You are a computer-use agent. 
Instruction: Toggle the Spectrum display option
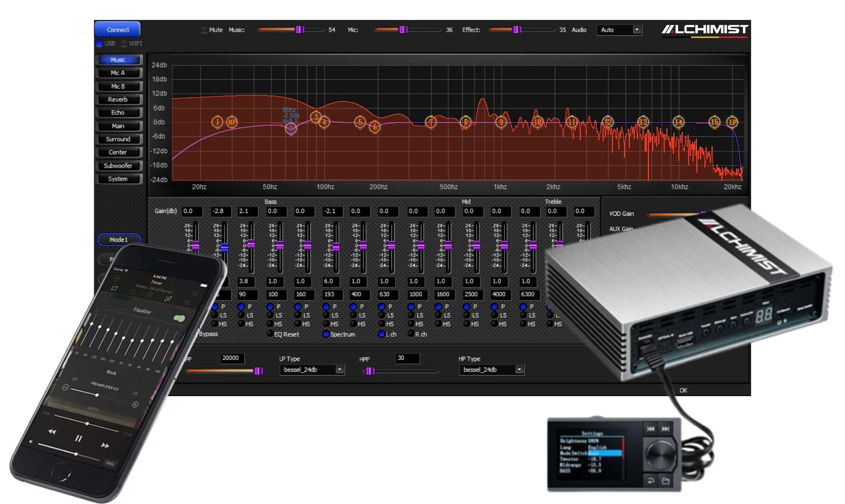click(x=325, y=334)
